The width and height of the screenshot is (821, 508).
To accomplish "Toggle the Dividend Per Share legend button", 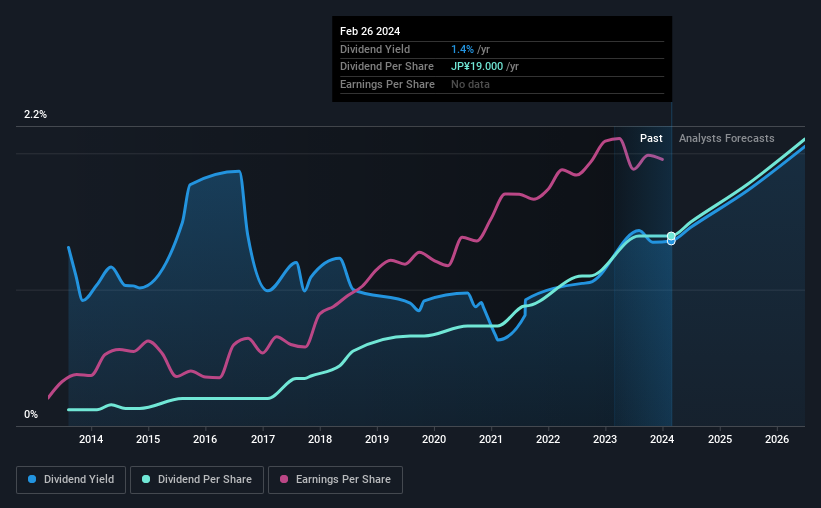I will (197, 480).
